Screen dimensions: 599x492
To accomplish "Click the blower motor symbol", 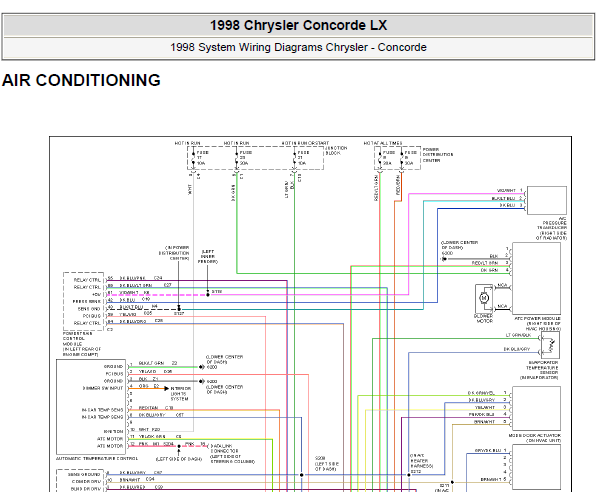I will point(484,299).
